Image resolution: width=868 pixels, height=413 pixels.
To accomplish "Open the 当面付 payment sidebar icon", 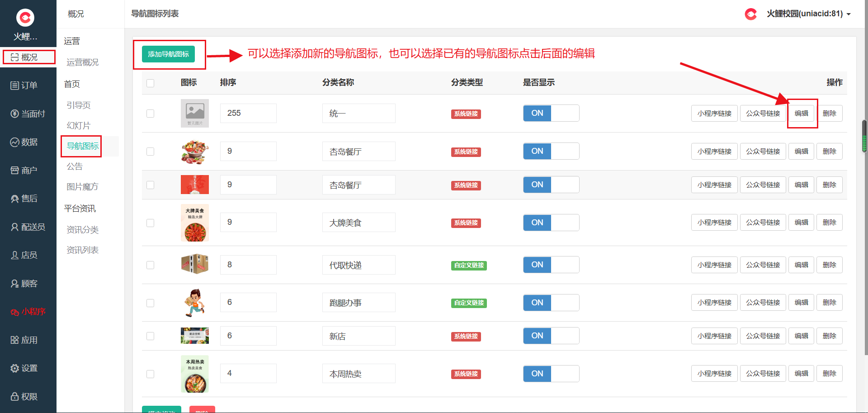I will tap(15, 114).
